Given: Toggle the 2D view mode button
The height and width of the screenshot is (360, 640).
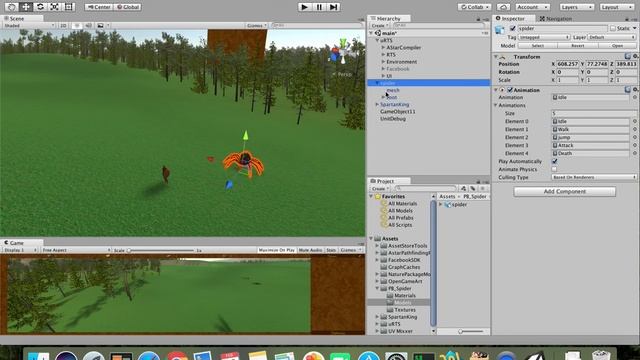Looking at the screenshot, I should pyautogui.click(x=63, y=25).
